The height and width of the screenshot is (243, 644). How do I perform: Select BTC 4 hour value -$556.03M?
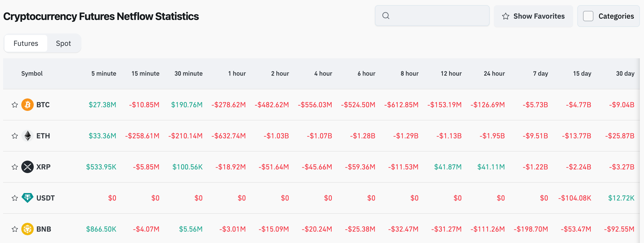(x=315, y=105)
